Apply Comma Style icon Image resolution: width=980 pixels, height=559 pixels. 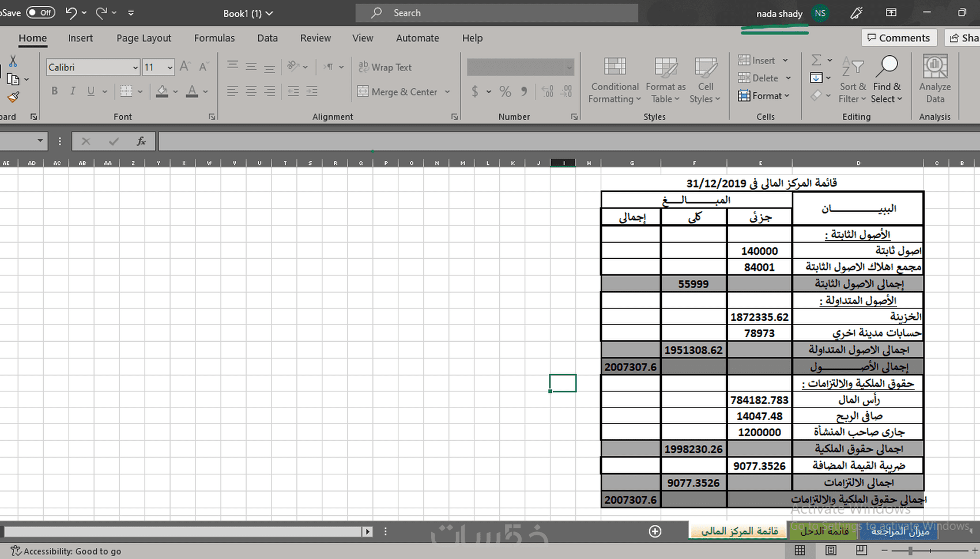524,91
